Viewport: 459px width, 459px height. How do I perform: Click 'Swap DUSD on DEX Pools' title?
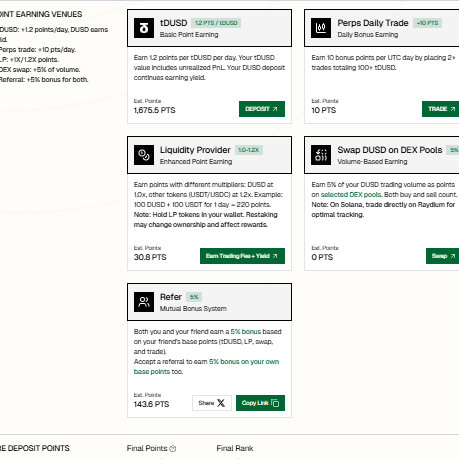tap(390, 150)
